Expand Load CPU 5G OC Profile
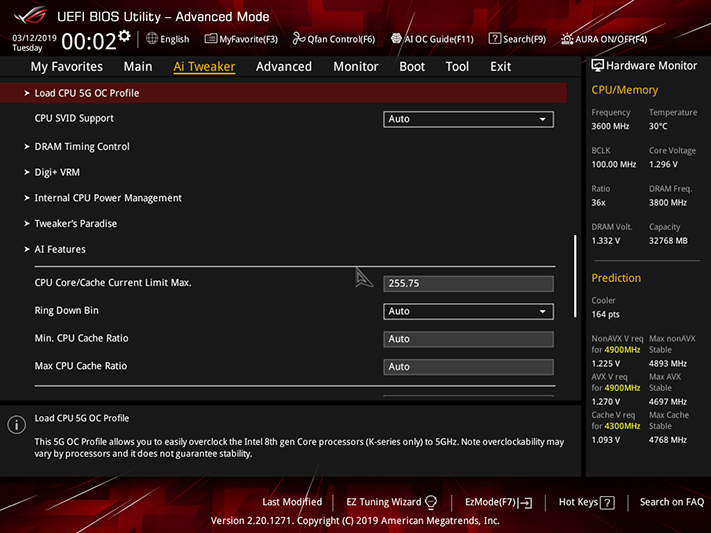 coord(283,93)
